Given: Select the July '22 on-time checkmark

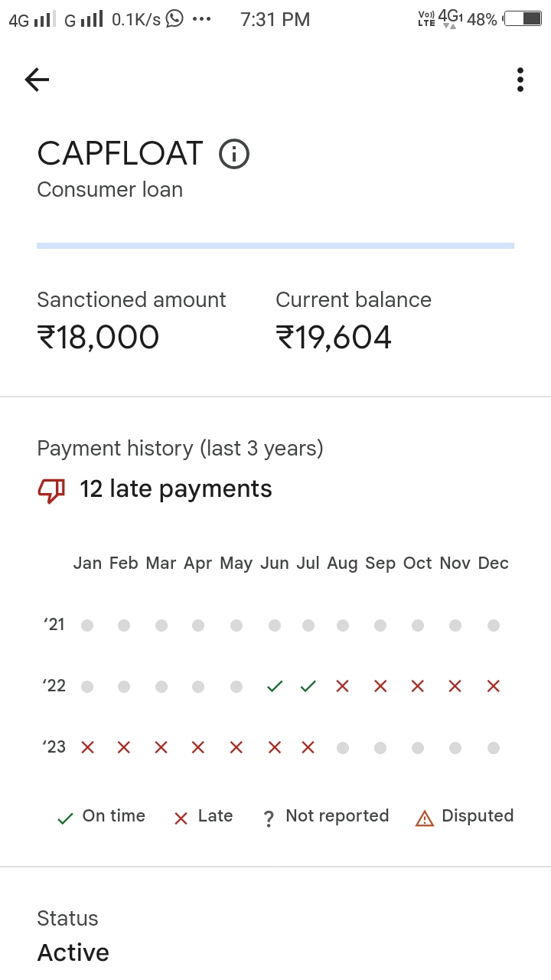Looking at the screenshot, I should pos(308,687).
